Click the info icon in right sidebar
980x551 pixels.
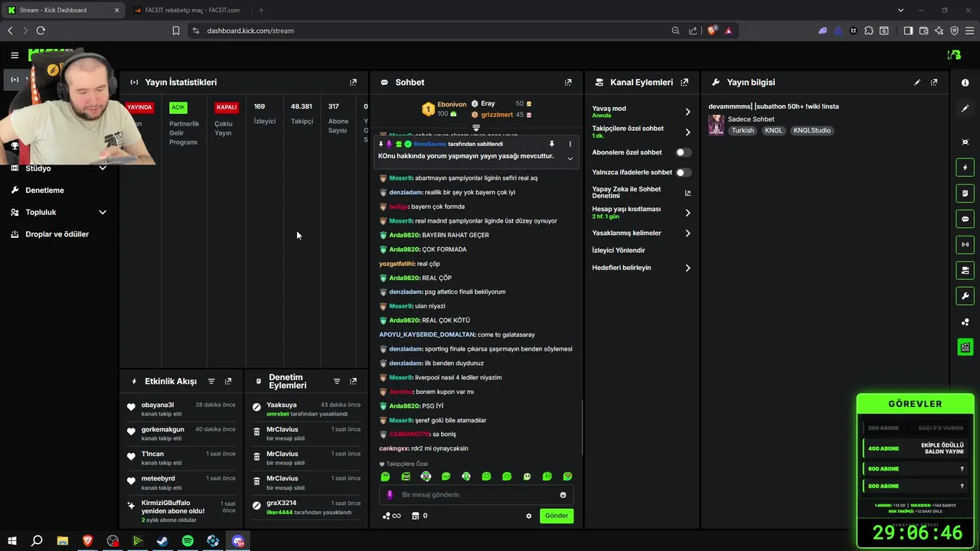(x=965, y=83)
